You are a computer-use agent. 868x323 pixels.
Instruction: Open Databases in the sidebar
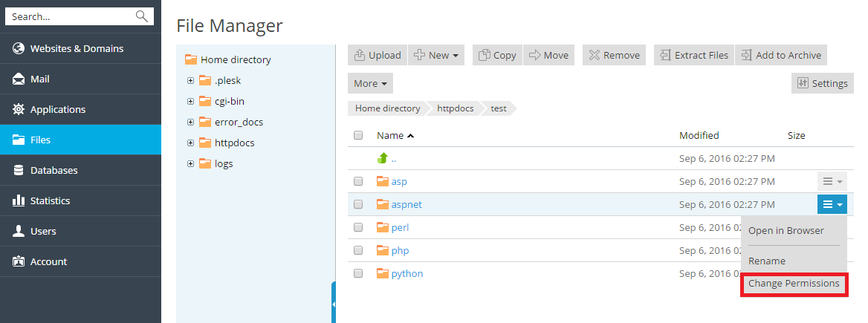pyautogui.click(x=54, y=170)
